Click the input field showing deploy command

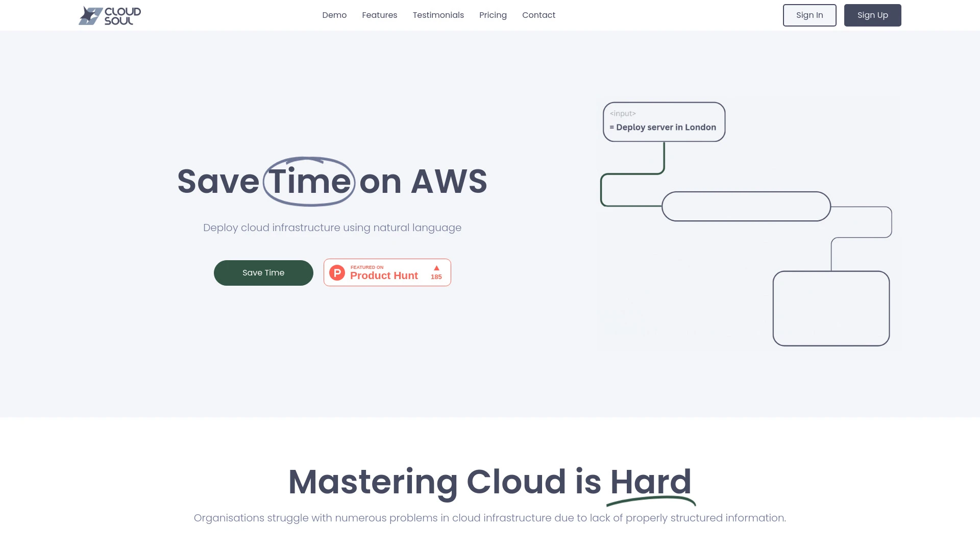tap(663, 122)
